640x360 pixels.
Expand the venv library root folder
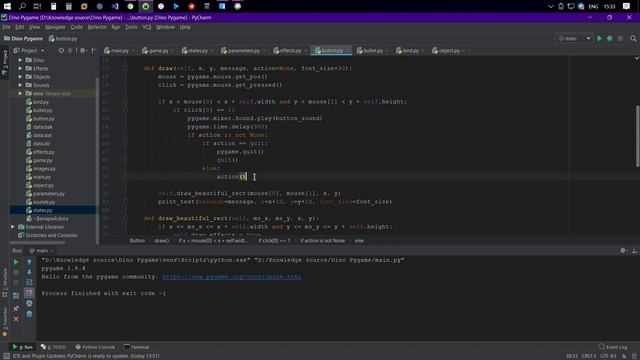(20, 93)
